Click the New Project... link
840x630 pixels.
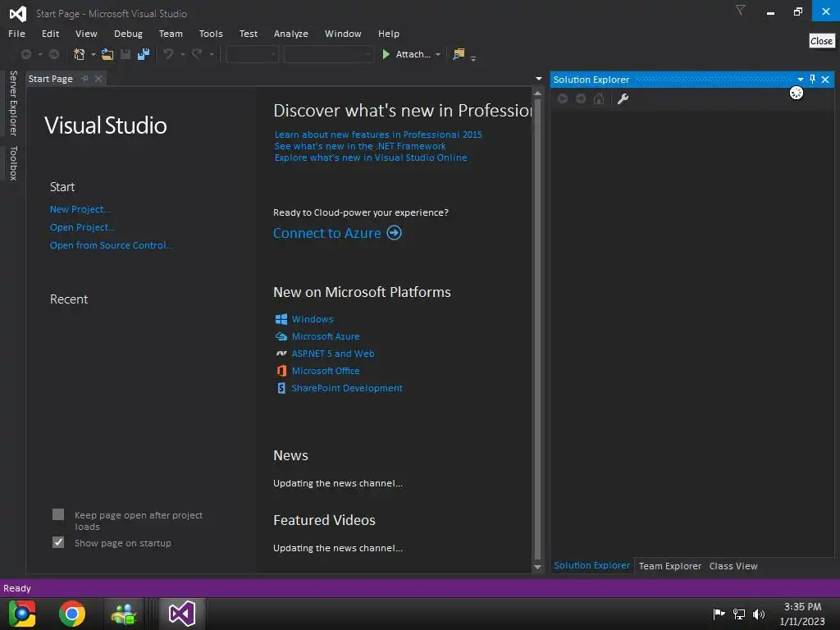coord(80,209)
